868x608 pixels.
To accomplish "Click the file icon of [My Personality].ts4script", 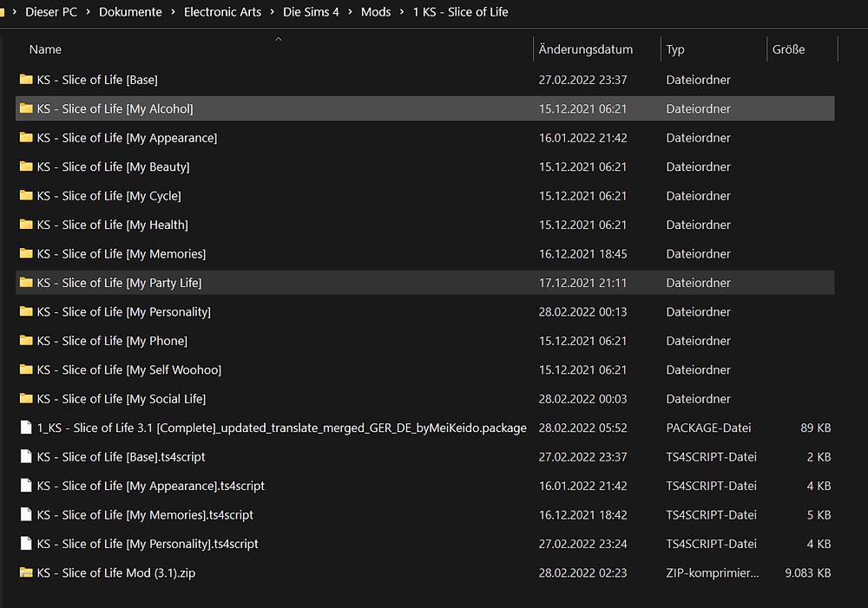I will point(26,543).
